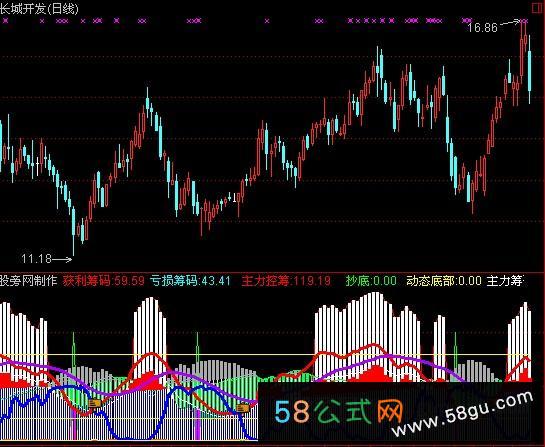Click the 股旁网制作 indicator name label

[29, 280]
